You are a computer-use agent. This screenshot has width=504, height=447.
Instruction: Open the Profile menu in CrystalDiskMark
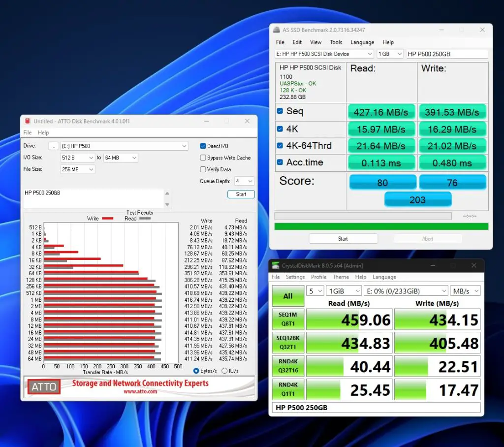pos(318,277)
